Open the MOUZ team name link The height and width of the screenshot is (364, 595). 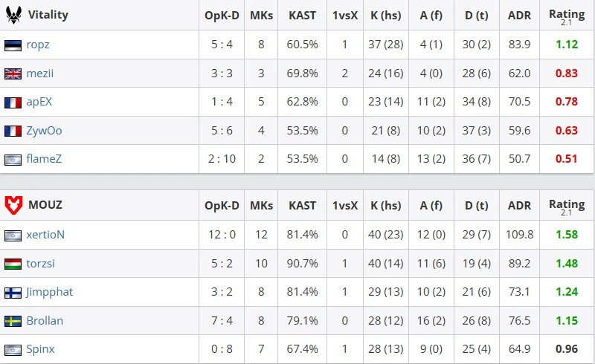[45, 205]
